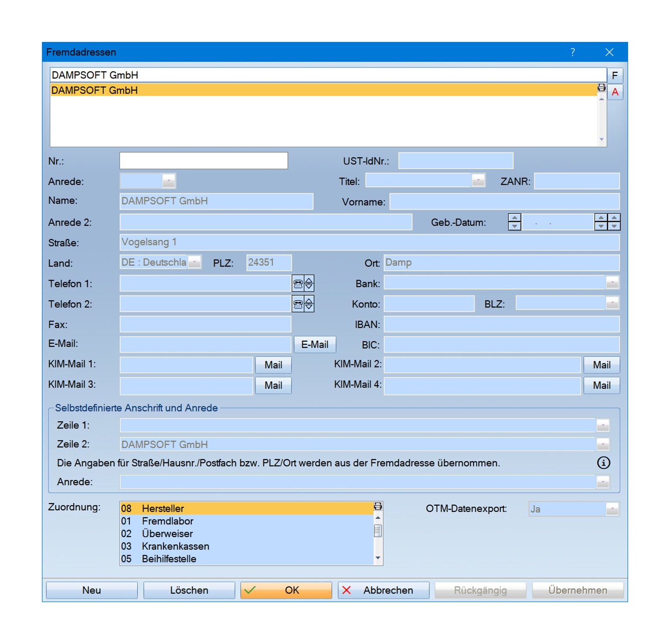Select 08 Hersteller in Zuordnung list
The width and height of the screenshot is (670, 644).
click(246, 508)
